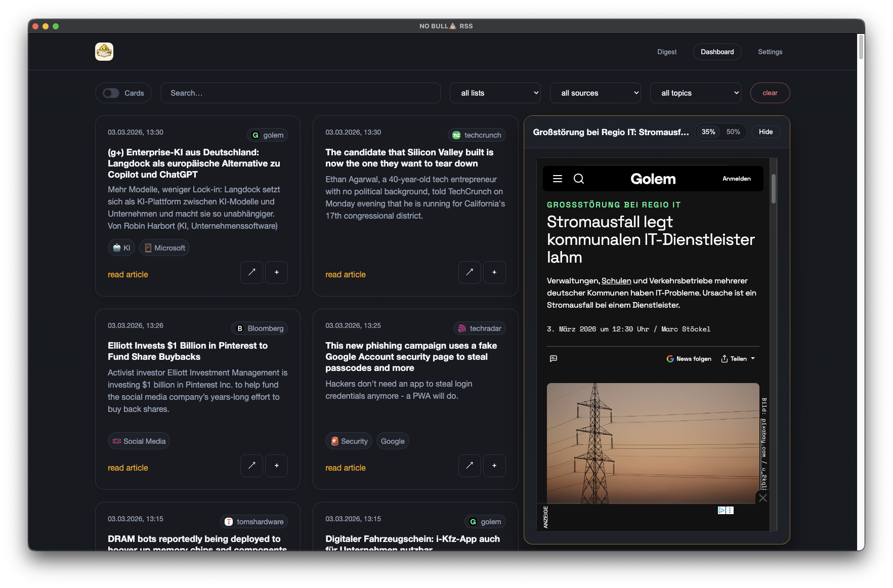Filter by the Security topic tag

point(349,441)
